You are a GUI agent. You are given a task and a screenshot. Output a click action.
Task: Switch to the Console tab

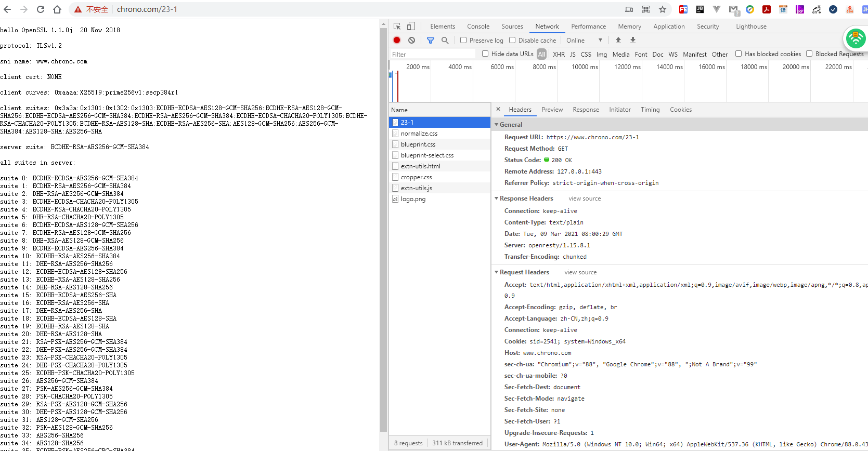478,26
